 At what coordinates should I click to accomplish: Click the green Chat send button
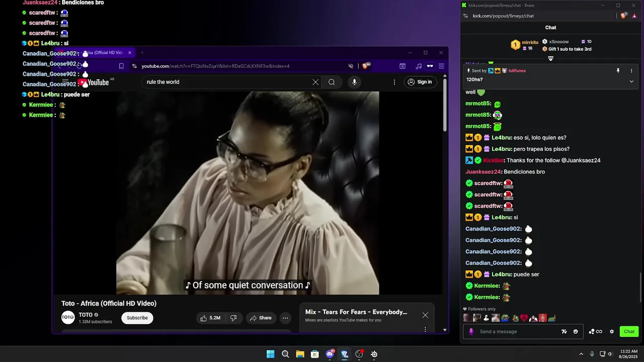coord(629,332)
